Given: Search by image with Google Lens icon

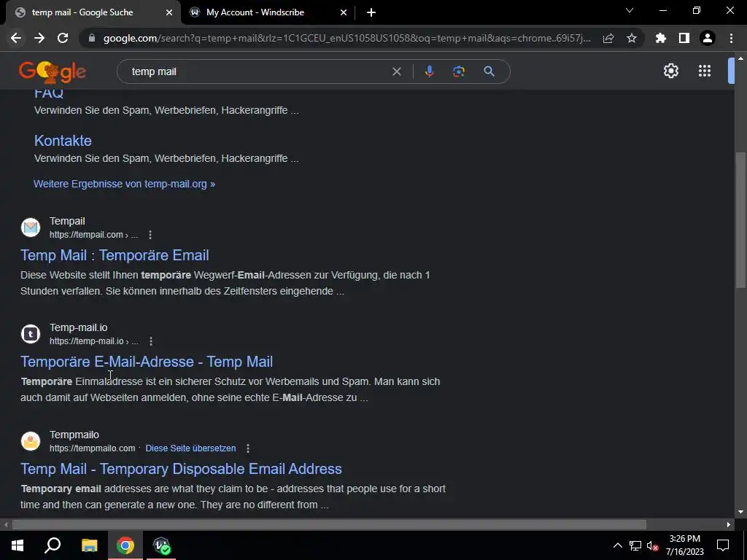Looking at the screenshot, I should (459, 71).
